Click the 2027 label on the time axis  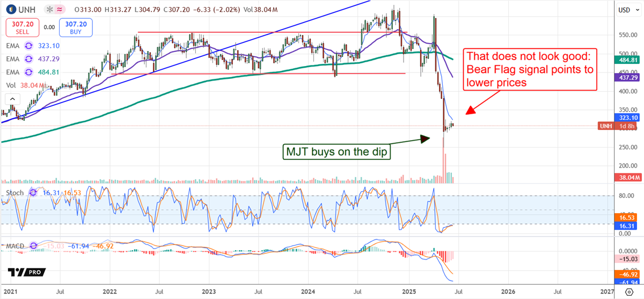pos(608,292)
